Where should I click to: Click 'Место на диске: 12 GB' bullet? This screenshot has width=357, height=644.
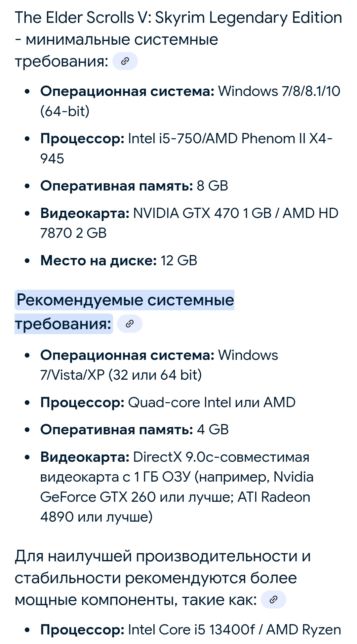(x=119, y=261)
